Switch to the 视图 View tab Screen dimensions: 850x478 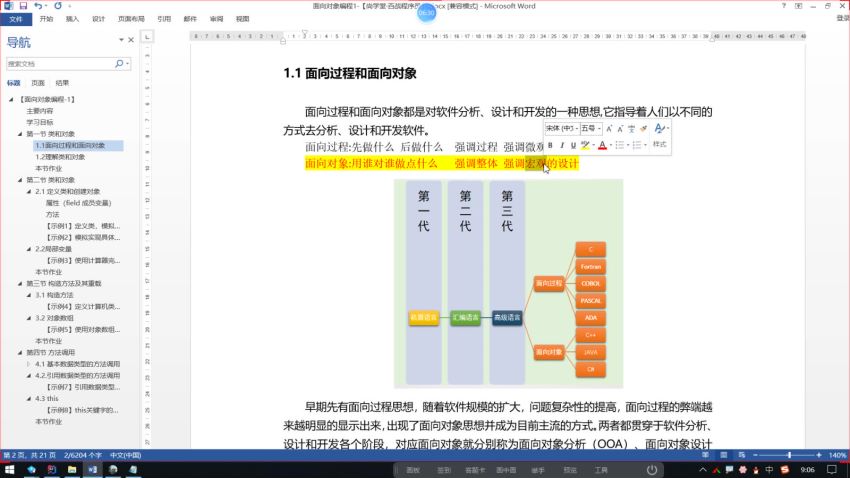click(242, 19)
